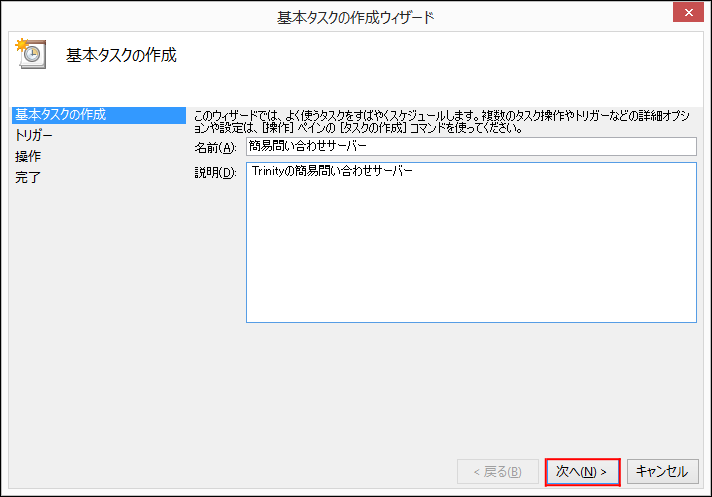
Task: Click the disabled < 戻る(B) button
Action: tap(498, 472)
